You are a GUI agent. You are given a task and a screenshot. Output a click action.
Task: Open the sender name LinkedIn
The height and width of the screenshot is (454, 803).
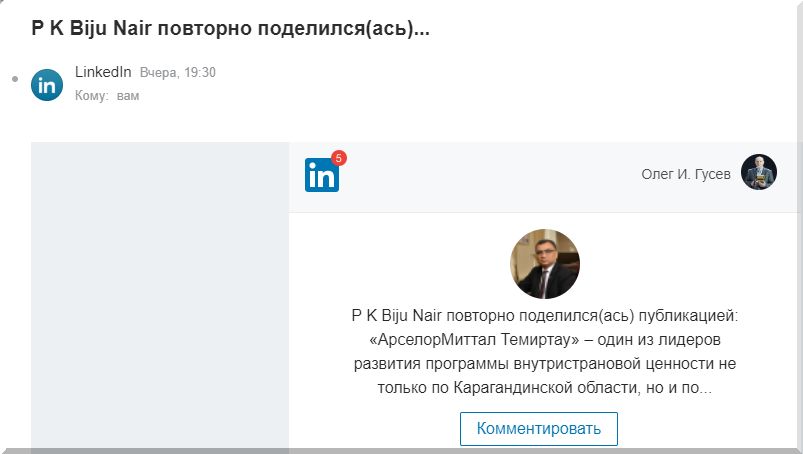[x=103, y=72]
